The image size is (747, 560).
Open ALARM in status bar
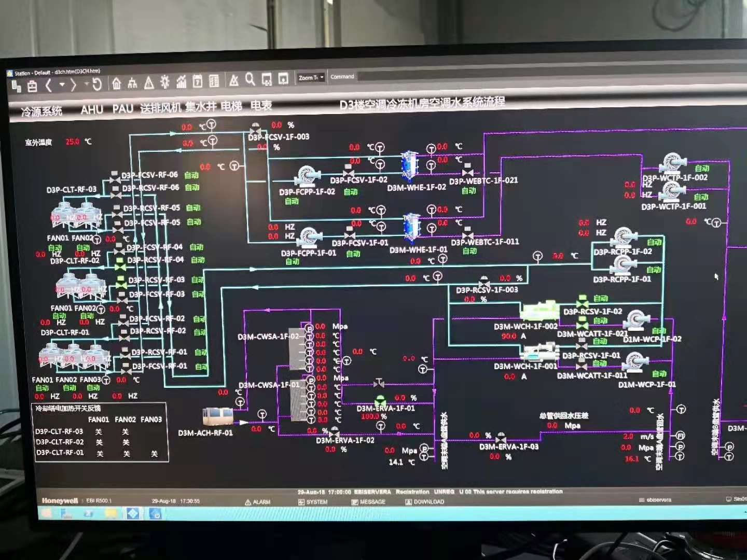tap(258, 502)
